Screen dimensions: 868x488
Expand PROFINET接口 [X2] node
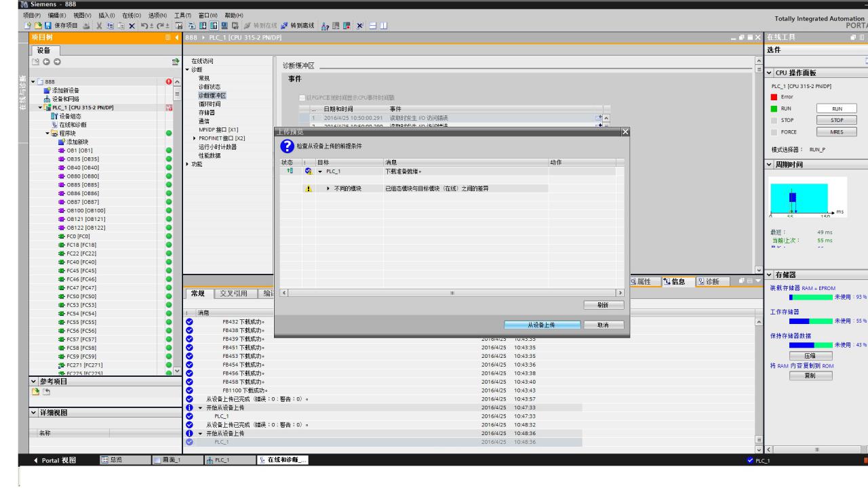[194, 138]
